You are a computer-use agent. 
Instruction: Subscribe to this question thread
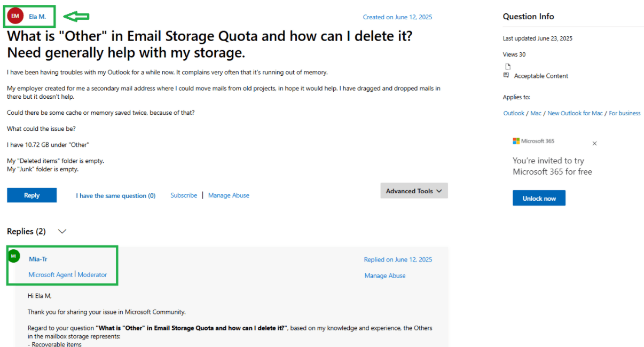click(183, 195)
